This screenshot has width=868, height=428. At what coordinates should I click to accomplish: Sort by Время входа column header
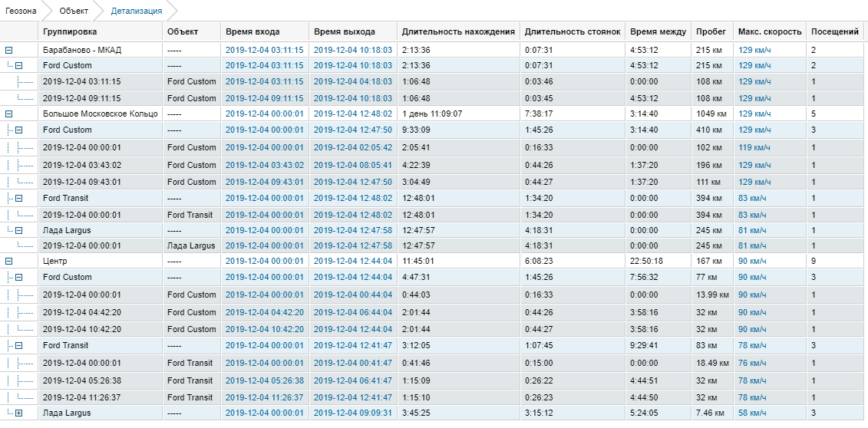pyautogui.click(x=252, y=32)
